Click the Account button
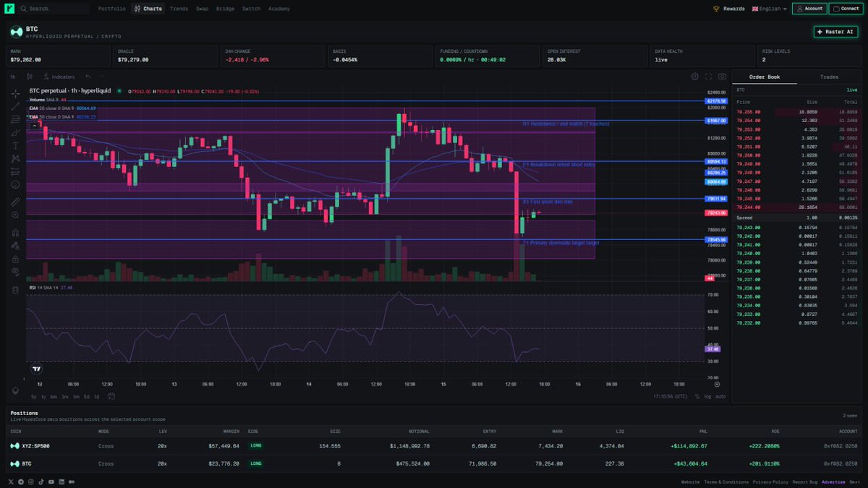Viewport: 868px width, 488px height. tap(809, 9)
